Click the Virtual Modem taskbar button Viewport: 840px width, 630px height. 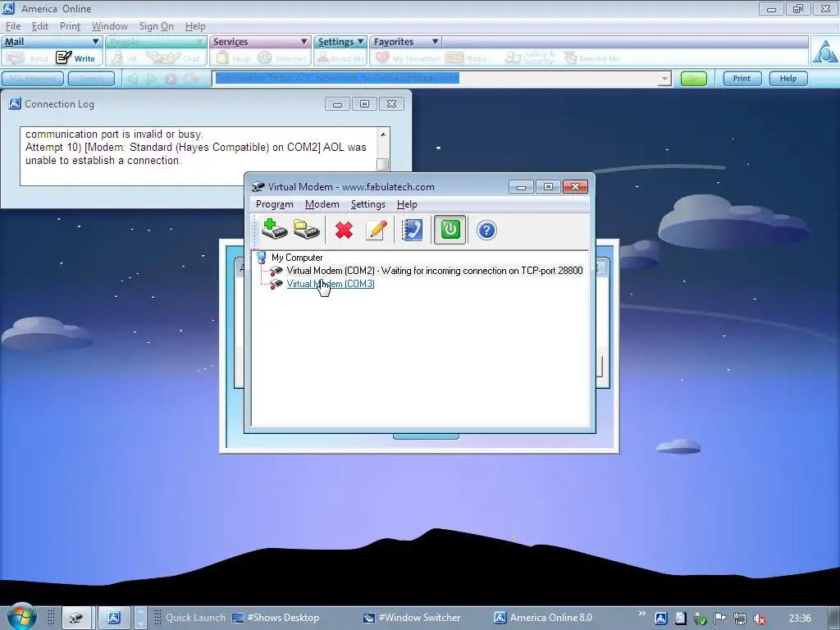pyautogui.click(x=75, y=618)
